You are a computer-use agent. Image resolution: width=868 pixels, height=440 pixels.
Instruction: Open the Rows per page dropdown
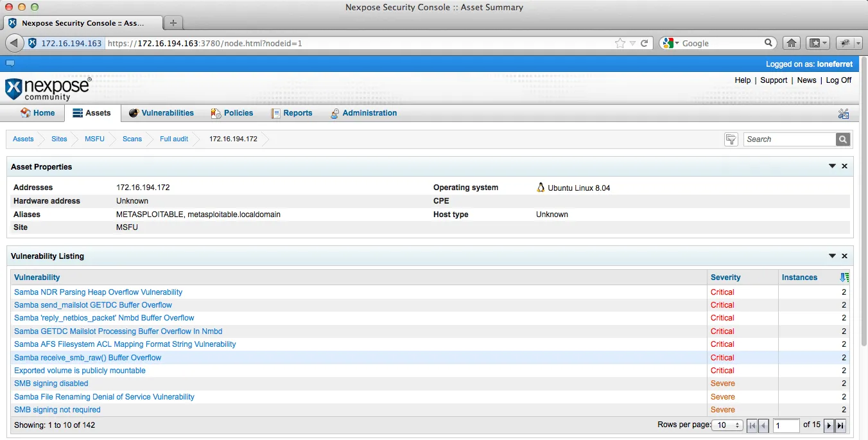pyautogui.click(x=727, y=425)
